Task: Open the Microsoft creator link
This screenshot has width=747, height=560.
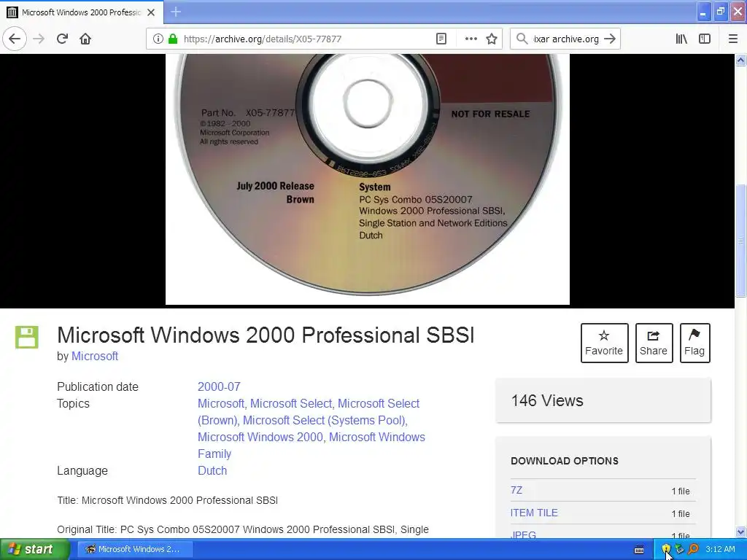Action: [x=95, y=356]
